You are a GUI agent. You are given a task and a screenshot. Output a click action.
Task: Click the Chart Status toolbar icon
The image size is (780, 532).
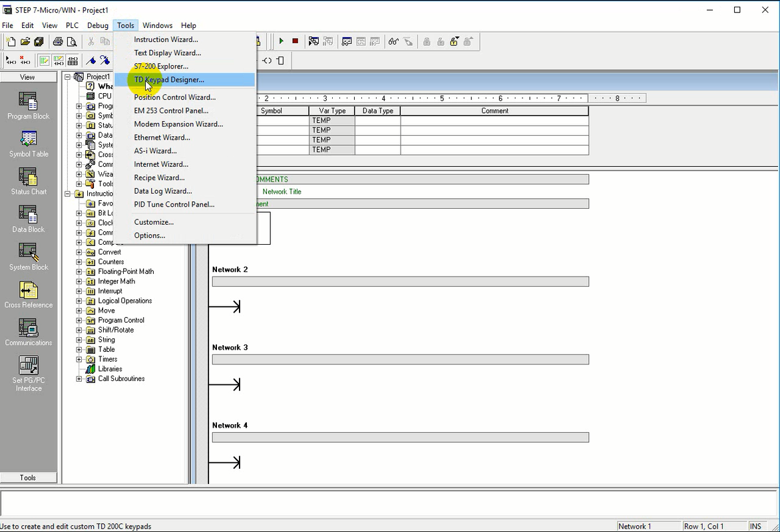tap(347, 41)
